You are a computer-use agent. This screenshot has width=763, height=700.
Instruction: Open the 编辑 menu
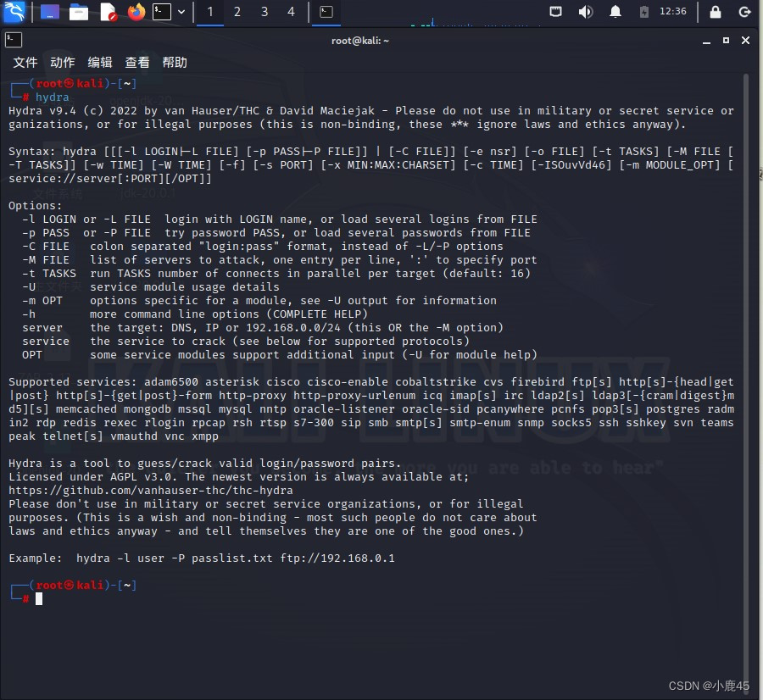[x=100, y=62]
